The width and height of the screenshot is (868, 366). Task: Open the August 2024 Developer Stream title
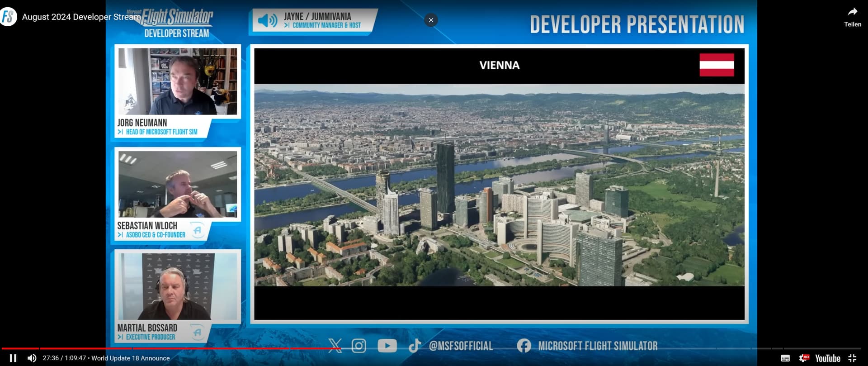pyautogui.click(x=81, y=17)
